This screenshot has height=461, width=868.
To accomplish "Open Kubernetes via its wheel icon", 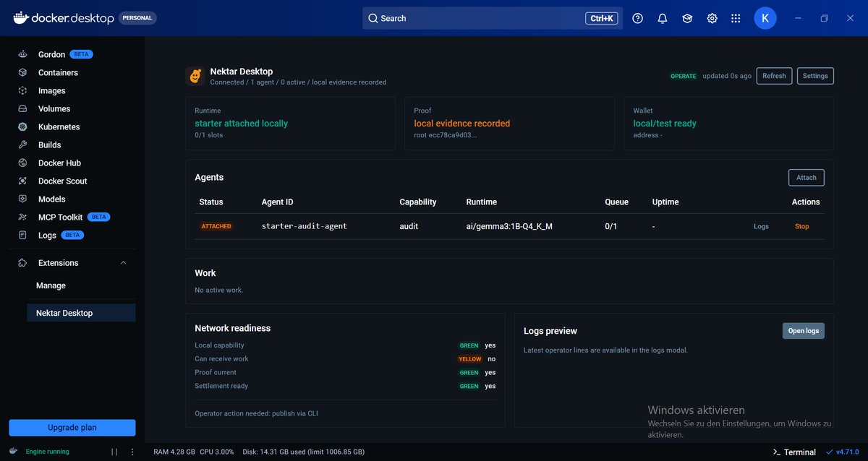I will click(23, 126).
